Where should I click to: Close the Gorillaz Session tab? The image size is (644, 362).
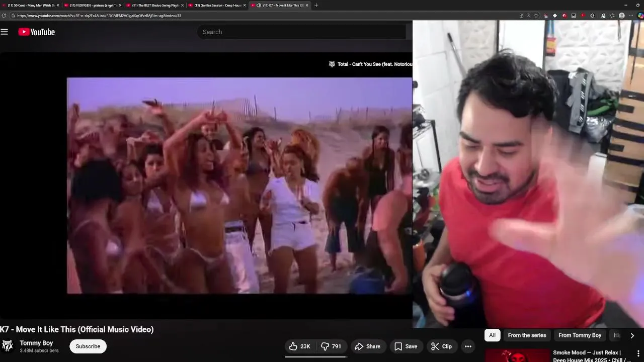[245, 5]
